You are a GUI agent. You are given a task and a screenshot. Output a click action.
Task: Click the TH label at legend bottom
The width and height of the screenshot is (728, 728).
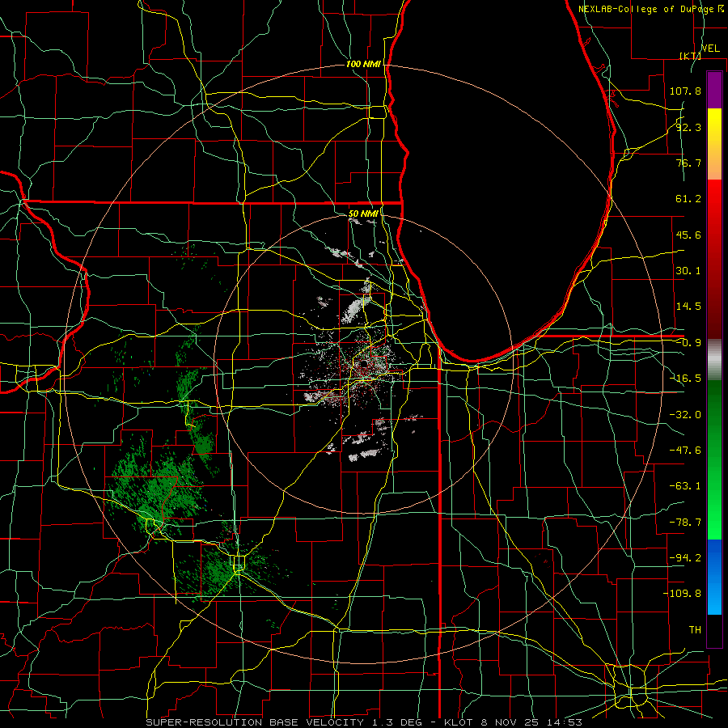[695, 629]
